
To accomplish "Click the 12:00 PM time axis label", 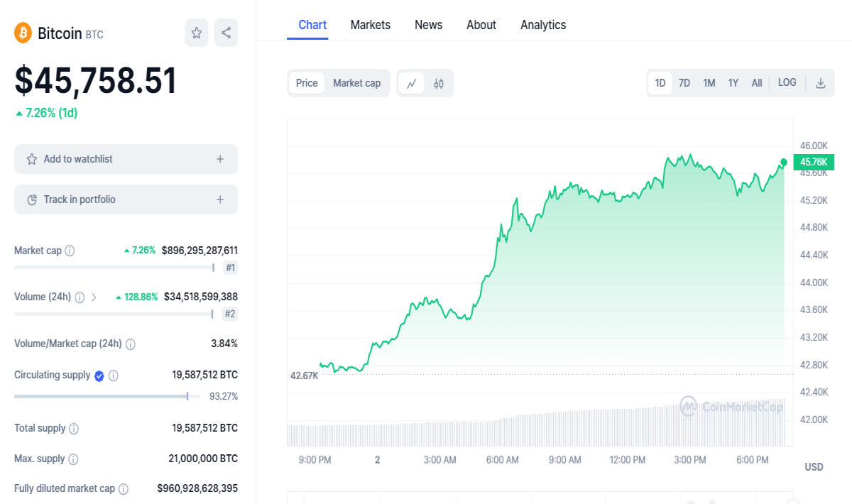I will click(x=628, y=460).
